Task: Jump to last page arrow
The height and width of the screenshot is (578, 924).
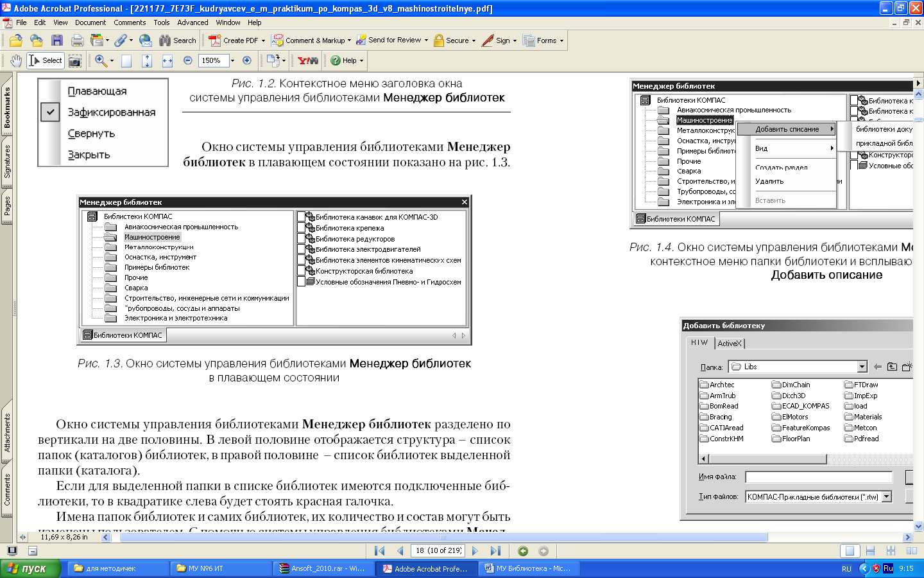Action: tap(495, 551)
